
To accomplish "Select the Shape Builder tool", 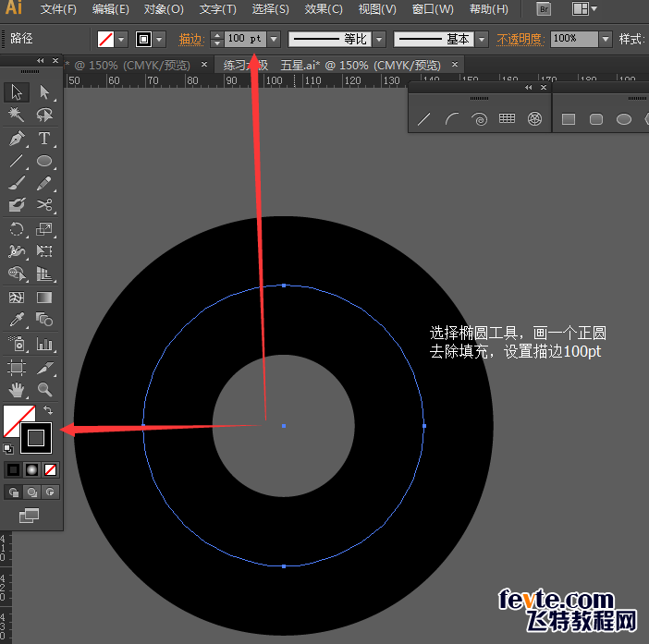I will point(17,273).
